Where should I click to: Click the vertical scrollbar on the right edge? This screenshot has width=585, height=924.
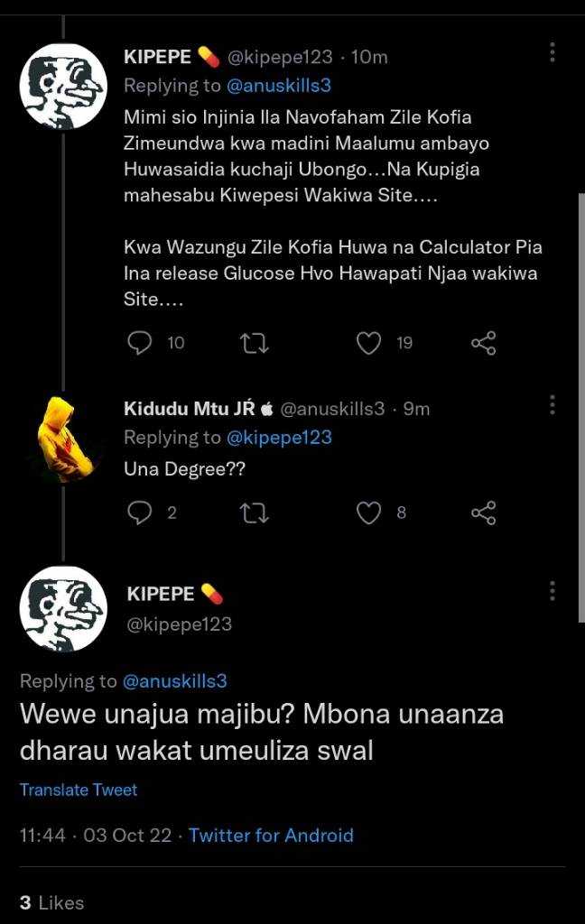pos(581,407)
